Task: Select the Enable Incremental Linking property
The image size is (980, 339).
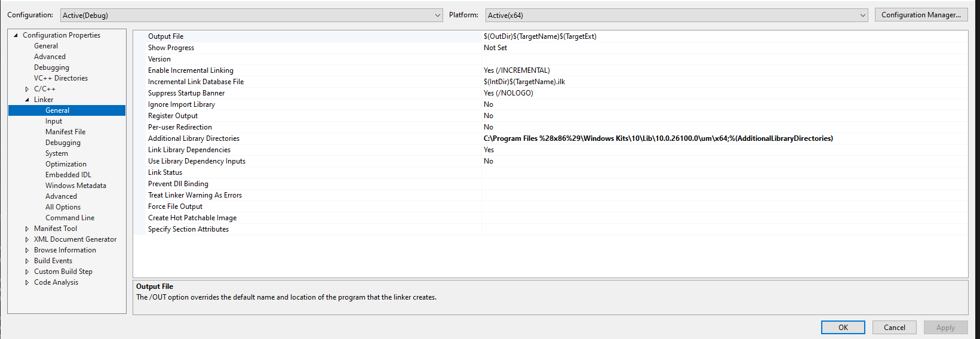Action: 191,70
